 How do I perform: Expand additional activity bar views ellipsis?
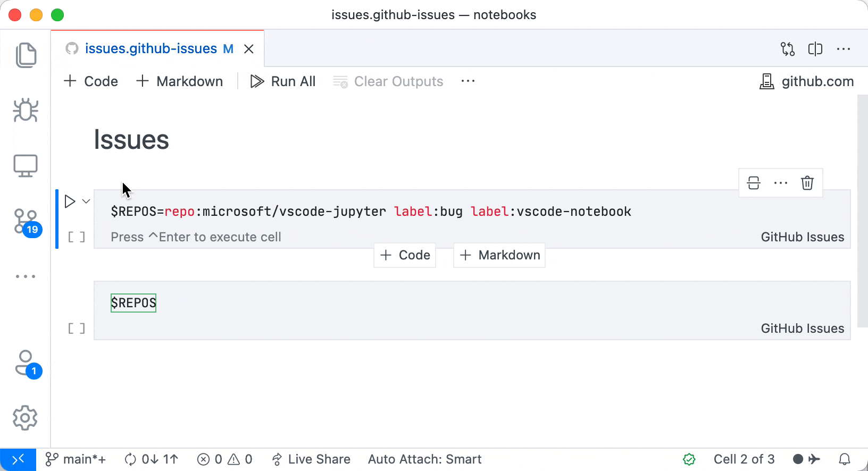[26, 276]
